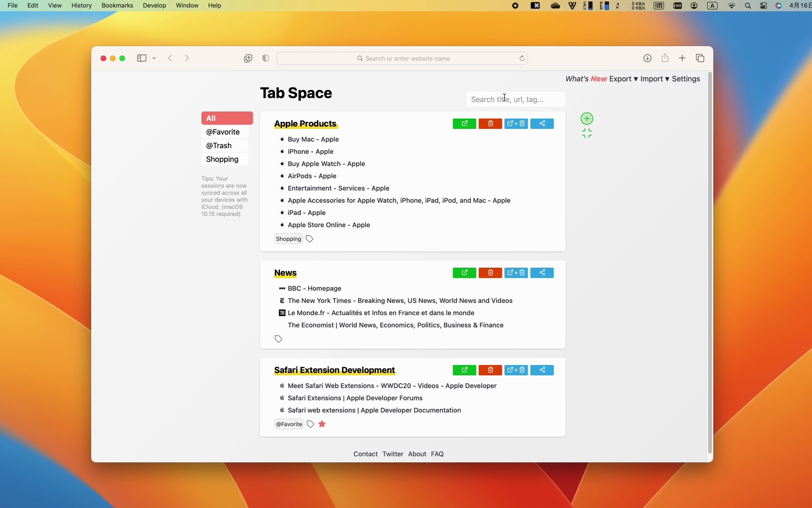Select the @Favorite filter
812x508 pixels.
coord(225,132)
